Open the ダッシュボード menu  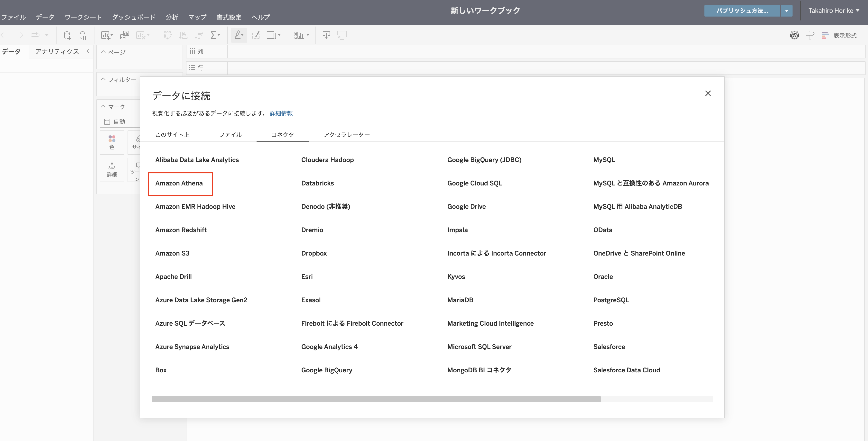134,17
